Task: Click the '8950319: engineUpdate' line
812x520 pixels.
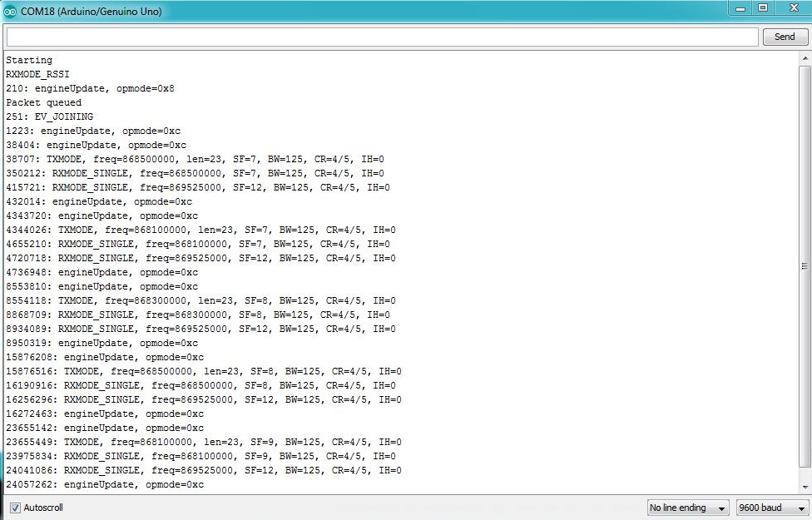Action: click(102, 344)
